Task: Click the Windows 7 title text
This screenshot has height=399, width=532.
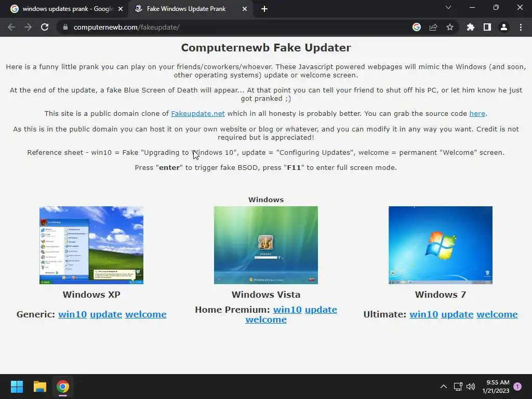Action: [441, 295]
